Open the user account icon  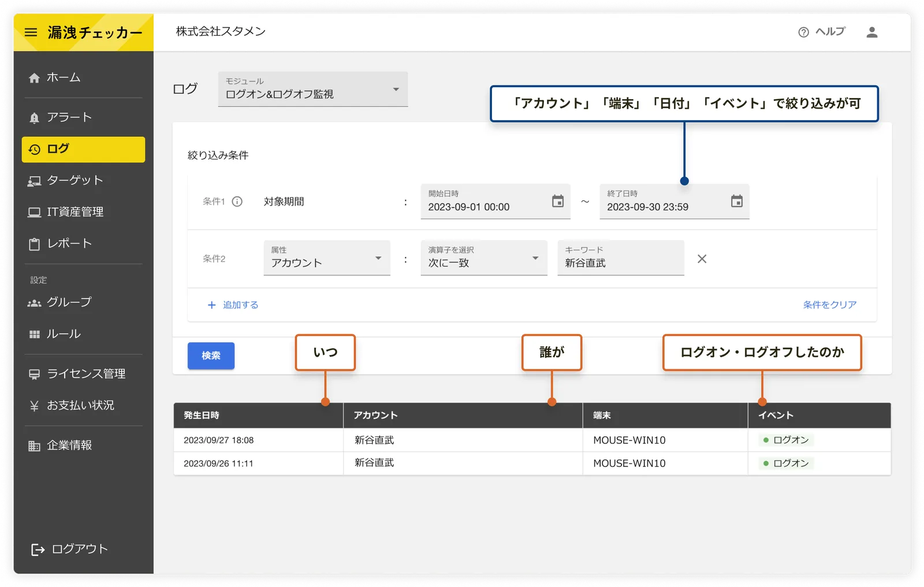click(x=872, y=32)
